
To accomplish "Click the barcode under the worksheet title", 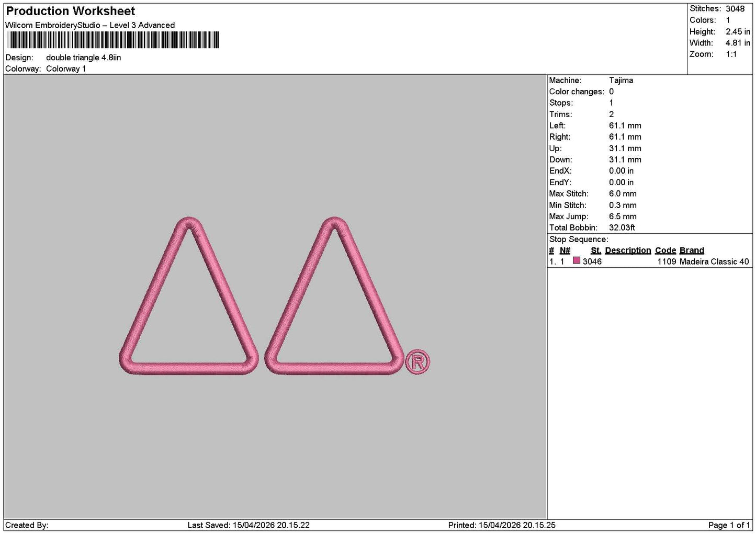I will [113, 40].
